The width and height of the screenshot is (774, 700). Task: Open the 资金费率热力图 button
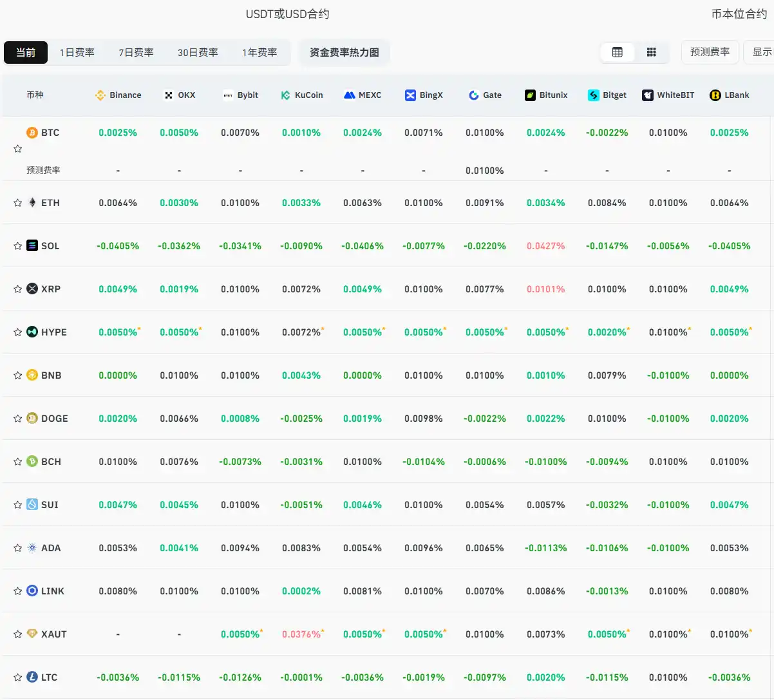click(344, 52)
